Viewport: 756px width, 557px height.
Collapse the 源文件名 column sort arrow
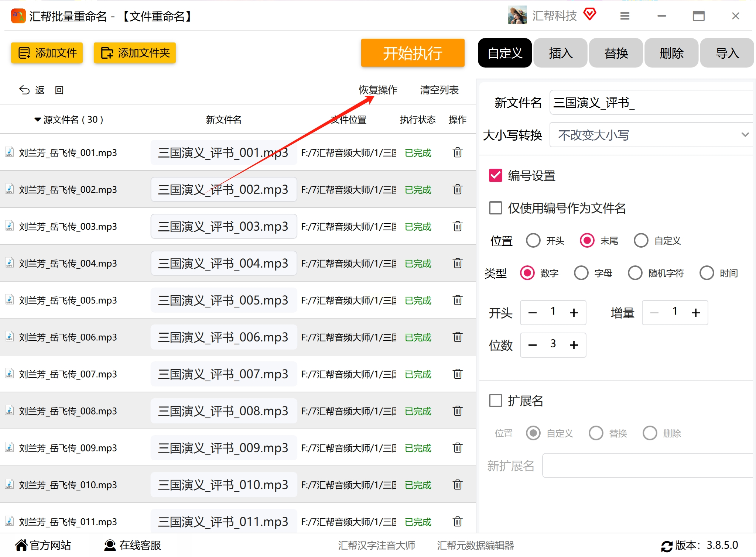[37, 120]
